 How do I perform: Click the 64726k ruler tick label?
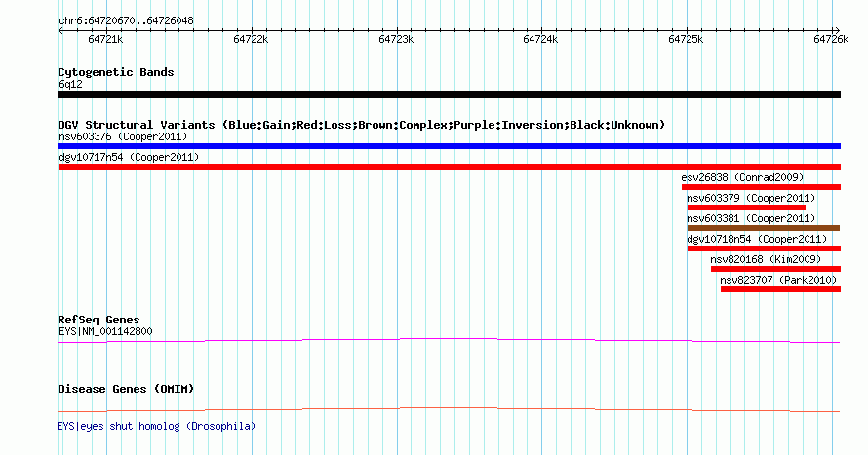pos(831,39)
